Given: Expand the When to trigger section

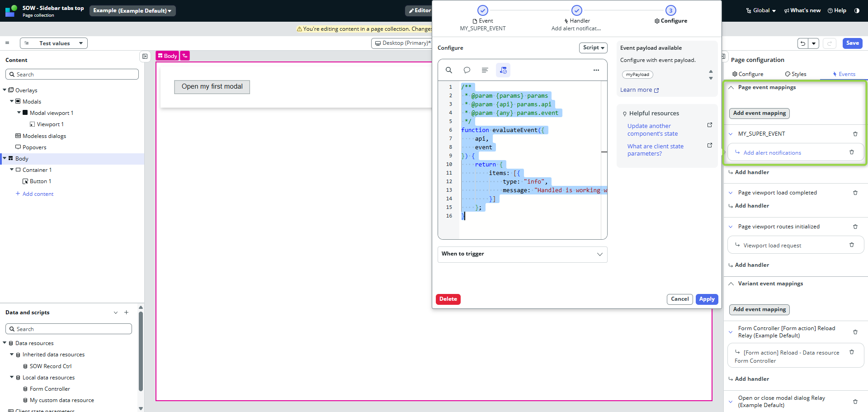Looking at the screenshot, I should click(x=522, y=254).
